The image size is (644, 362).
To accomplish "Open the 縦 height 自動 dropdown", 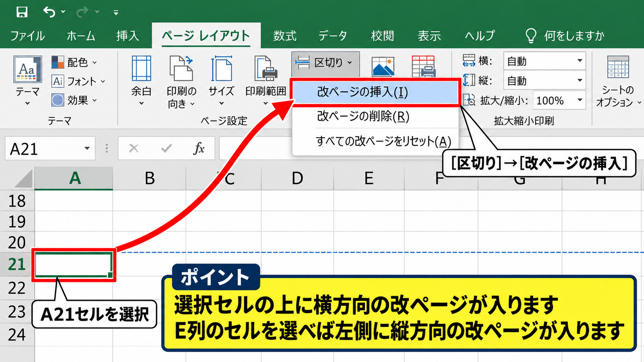I will click(x=544, y=81).
